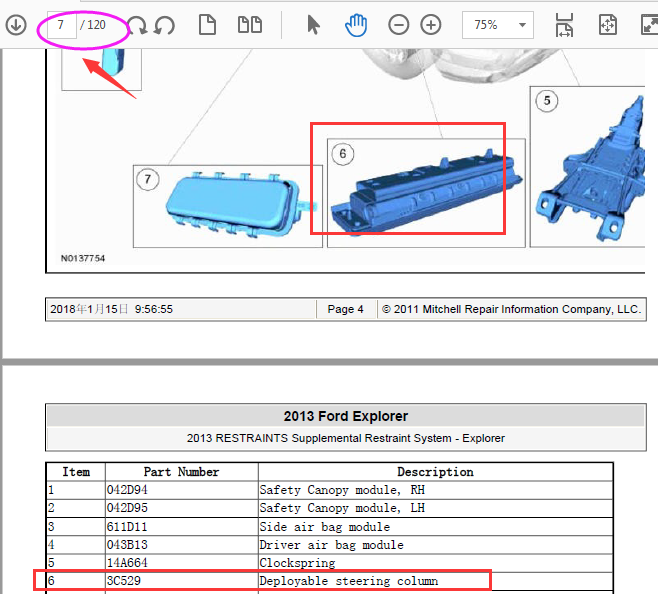Open the 75% zoom level dropdown

[x=498, y=25]
